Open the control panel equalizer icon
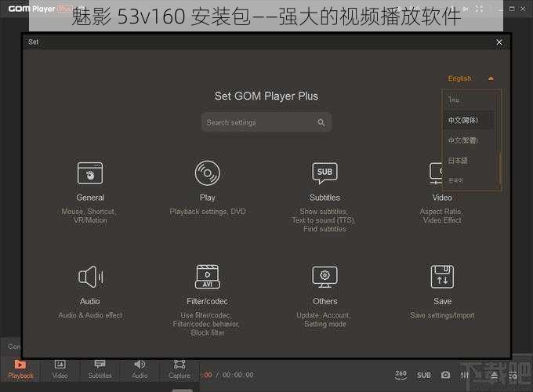The width and height of the screenshot is (533, 392). (x=464, y=375)
